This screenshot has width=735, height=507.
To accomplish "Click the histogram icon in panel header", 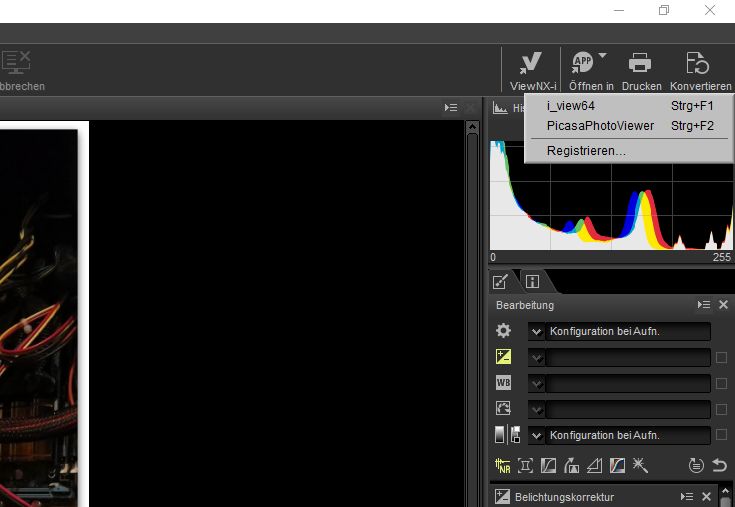I will point(500,108).
